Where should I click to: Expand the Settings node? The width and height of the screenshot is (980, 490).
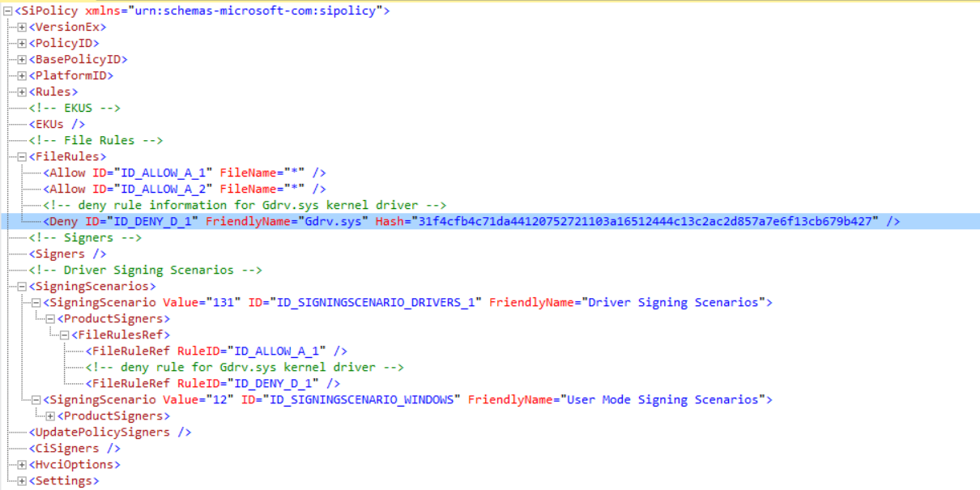coord(20,480)
